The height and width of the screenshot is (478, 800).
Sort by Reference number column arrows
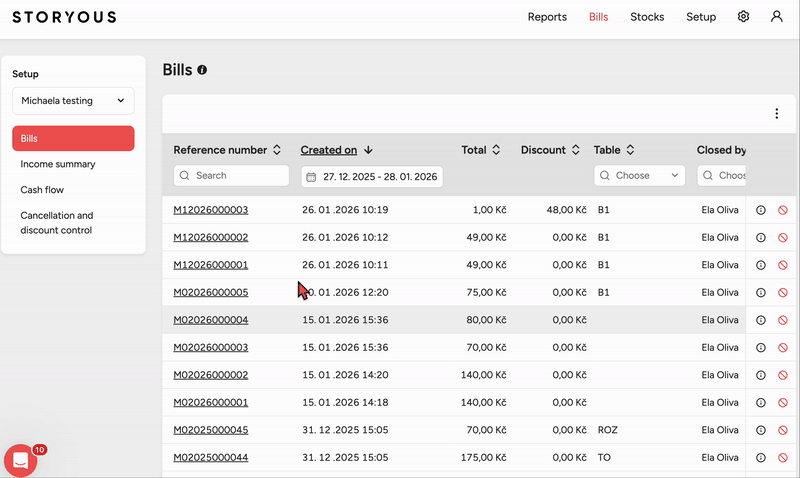[x=277, y=150]
